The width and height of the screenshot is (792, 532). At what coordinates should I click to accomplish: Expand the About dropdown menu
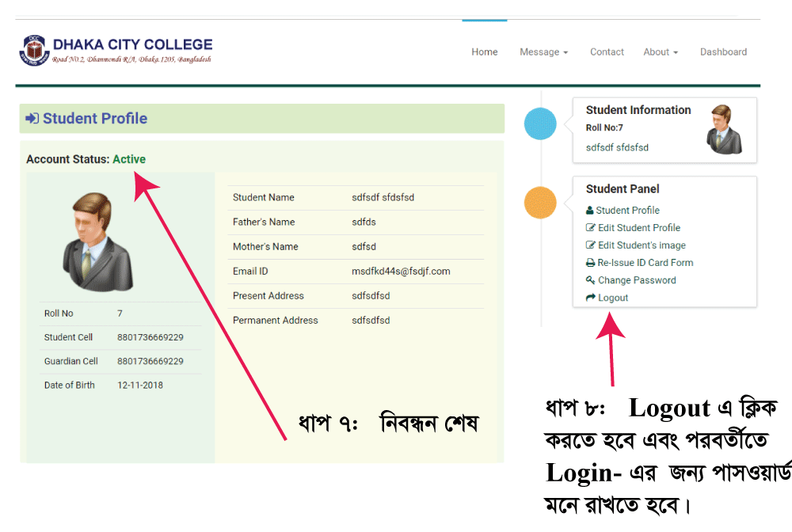(x=660, y=52)
